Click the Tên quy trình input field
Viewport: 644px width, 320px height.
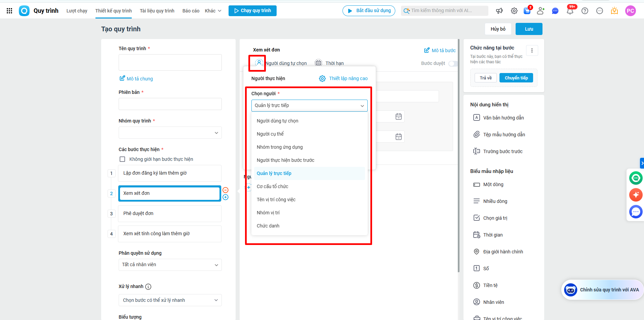[x=170, y=63]
